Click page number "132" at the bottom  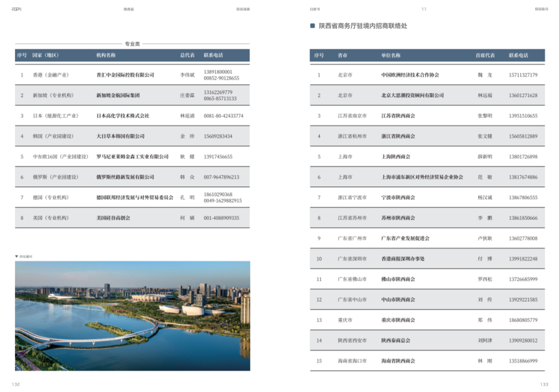click(x=16, y=384)
